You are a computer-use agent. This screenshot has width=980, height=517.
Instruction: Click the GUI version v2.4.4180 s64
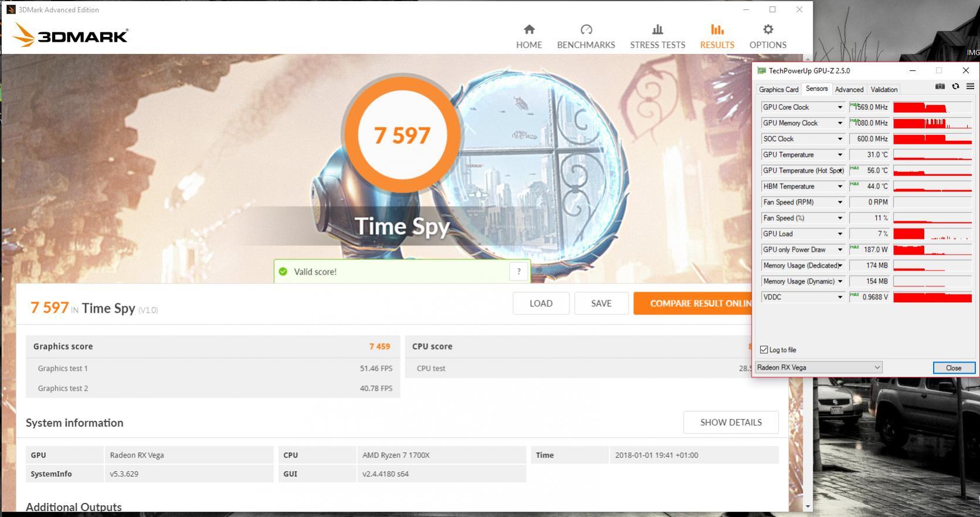(x=385, y=474)
